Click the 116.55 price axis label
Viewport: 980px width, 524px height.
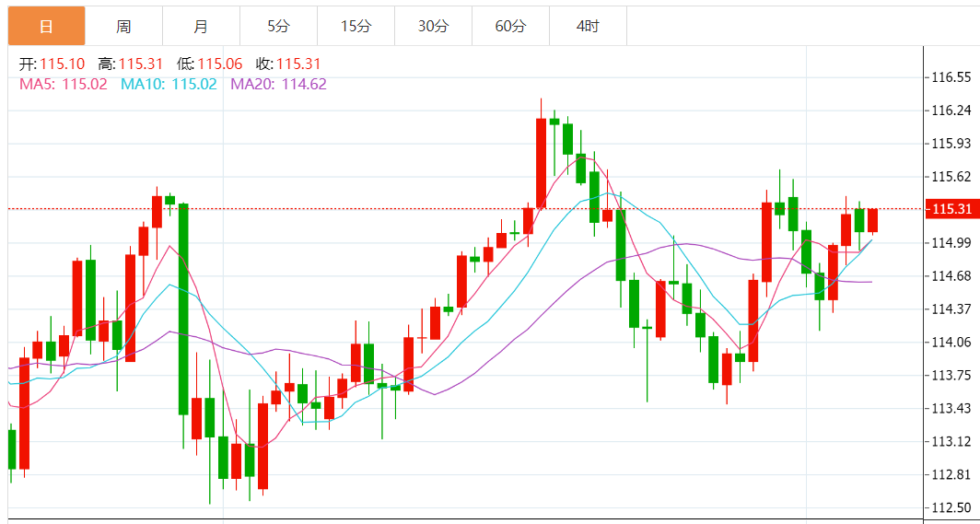(x=951, y=77)
